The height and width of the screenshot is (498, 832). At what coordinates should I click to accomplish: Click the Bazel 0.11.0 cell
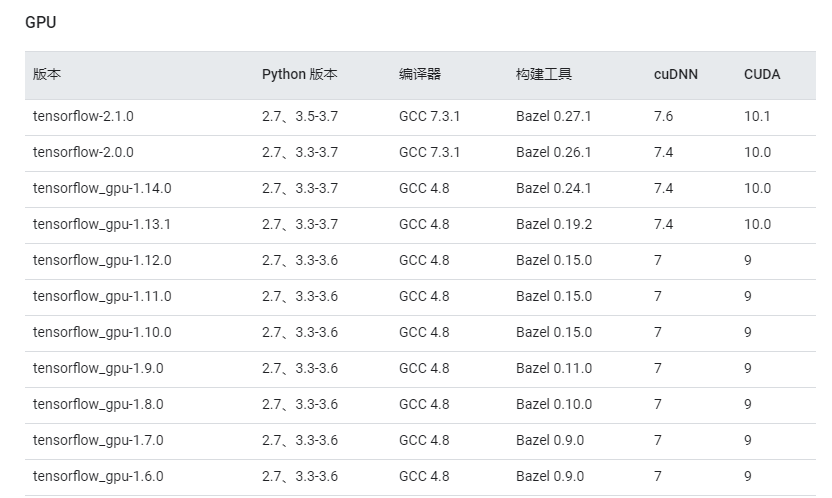pos(553,369)
